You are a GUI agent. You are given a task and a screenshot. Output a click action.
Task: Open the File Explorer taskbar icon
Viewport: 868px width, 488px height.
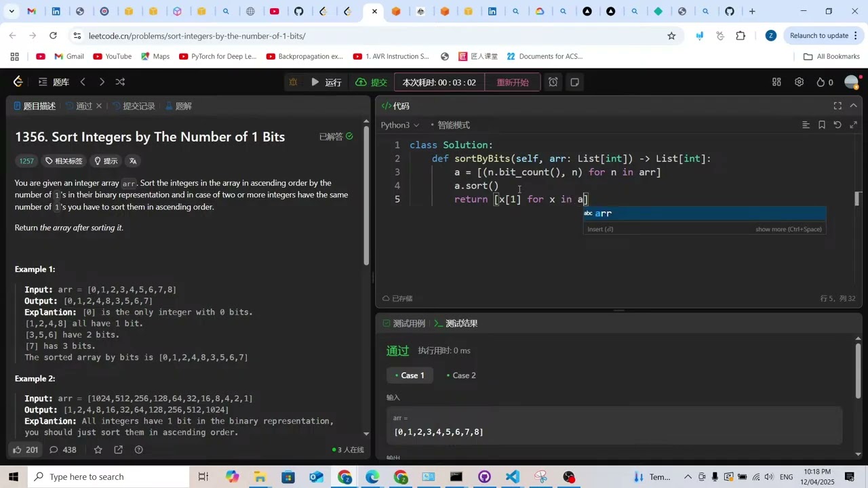(260, 476)
